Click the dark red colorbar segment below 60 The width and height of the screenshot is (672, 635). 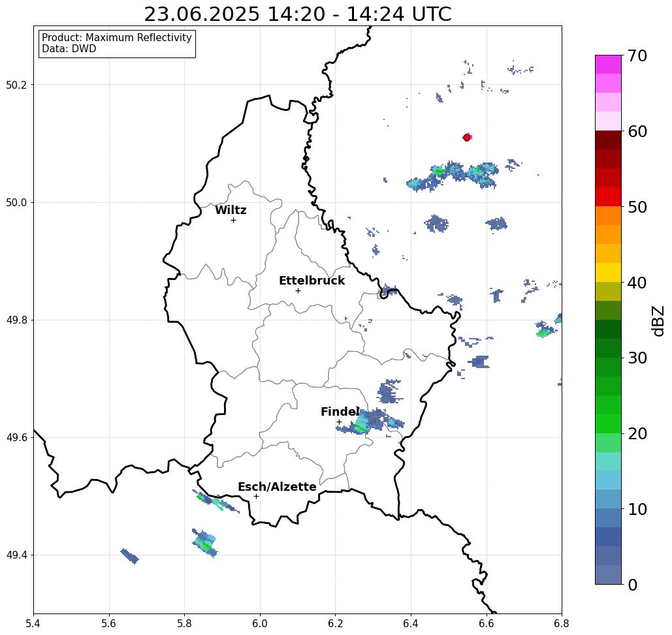coord(608,140)
